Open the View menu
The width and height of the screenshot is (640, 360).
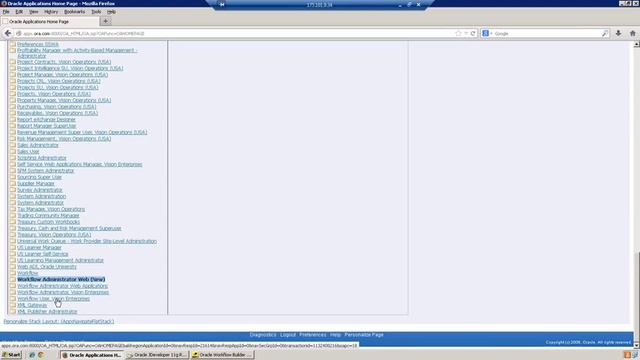tap(33, 12)
